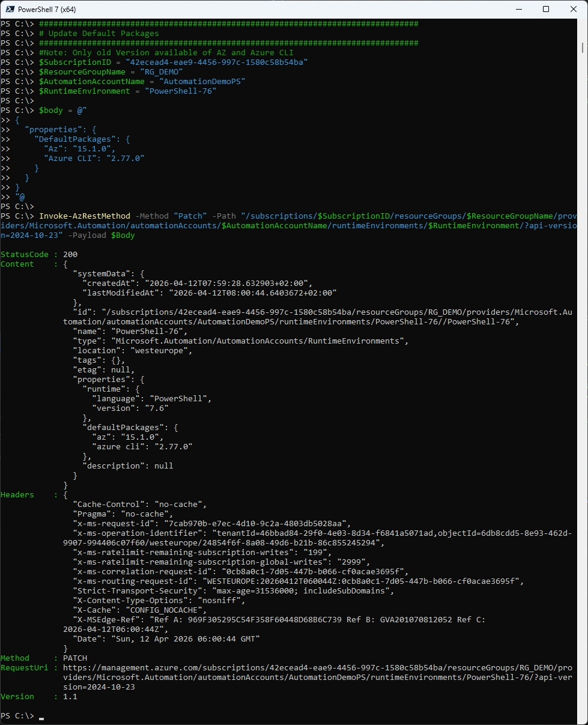Click the empty prompt at the bottom
588x725 pixels.
41,716
